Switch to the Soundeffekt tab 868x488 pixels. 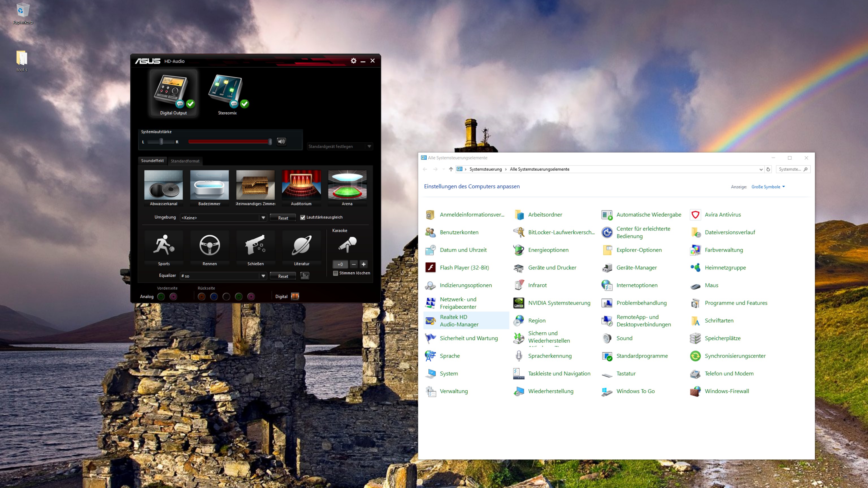152,161
